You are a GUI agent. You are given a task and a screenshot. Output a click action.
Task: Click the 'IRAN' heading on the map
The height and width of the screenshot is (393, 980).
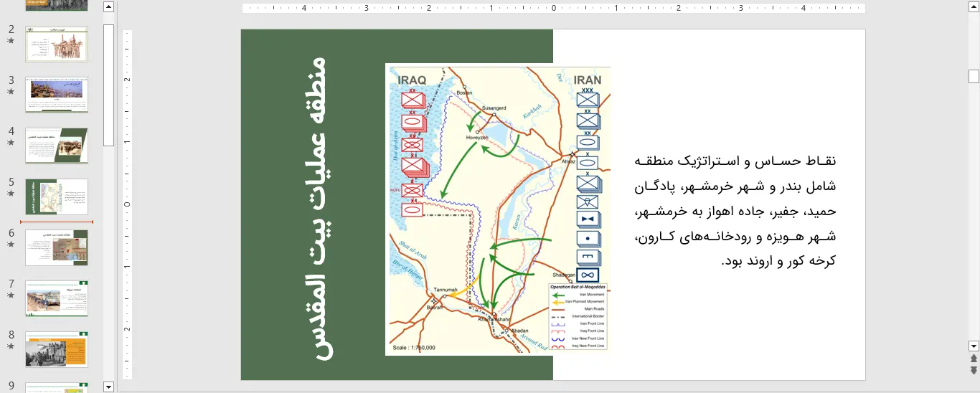(588, 80)
